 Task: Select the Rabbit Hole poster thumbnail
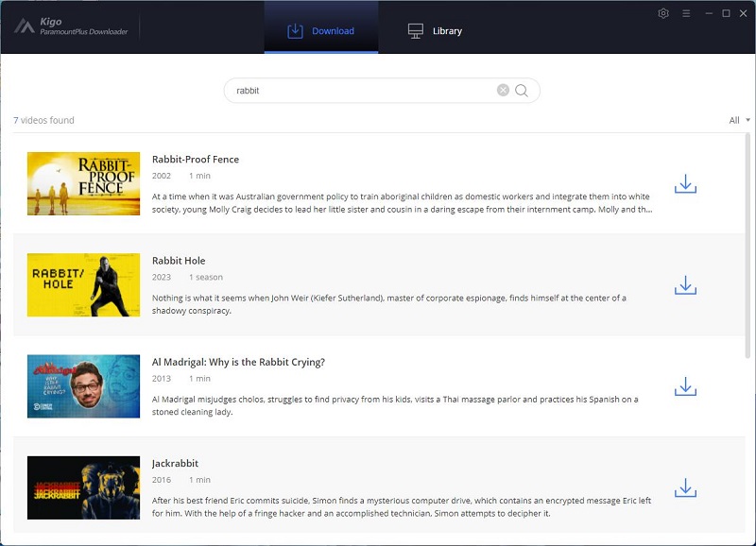83,284
